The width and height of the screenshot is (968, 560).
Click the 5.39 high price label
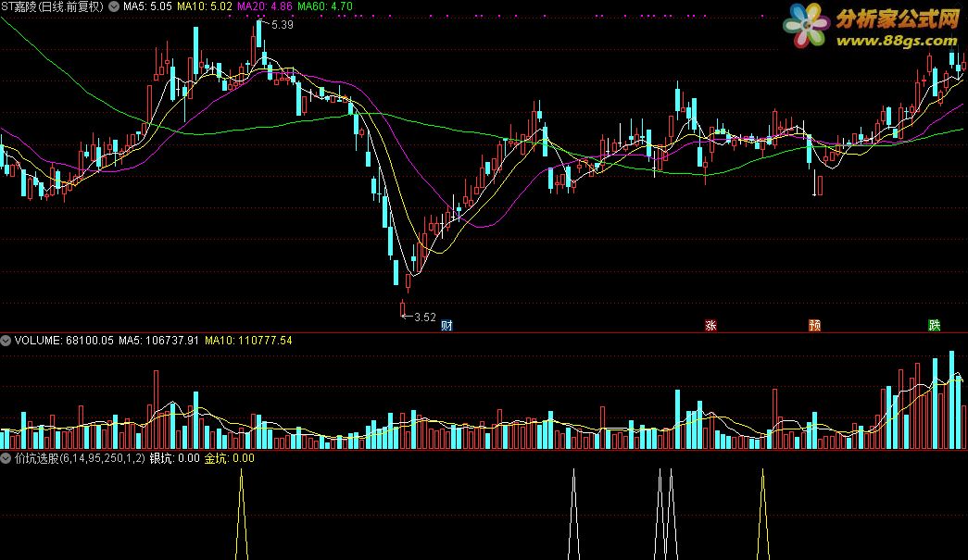(283, 25)
